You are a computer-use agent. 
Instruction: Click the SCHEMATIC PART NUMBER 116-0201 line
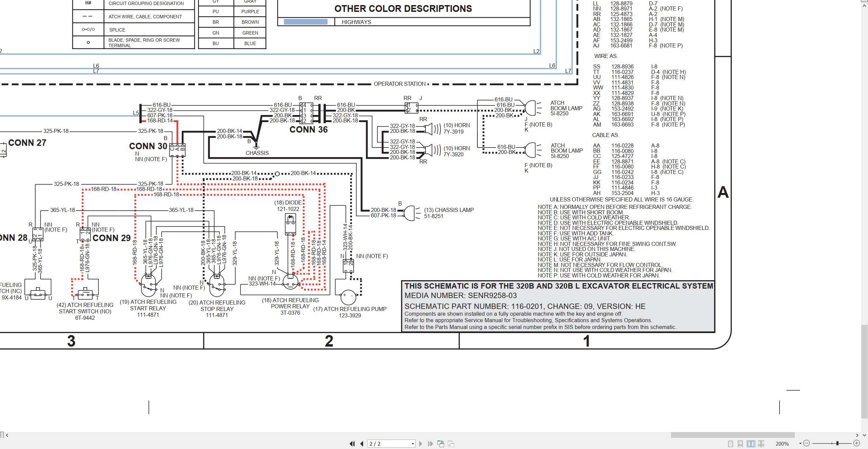[x=525, y=306]
